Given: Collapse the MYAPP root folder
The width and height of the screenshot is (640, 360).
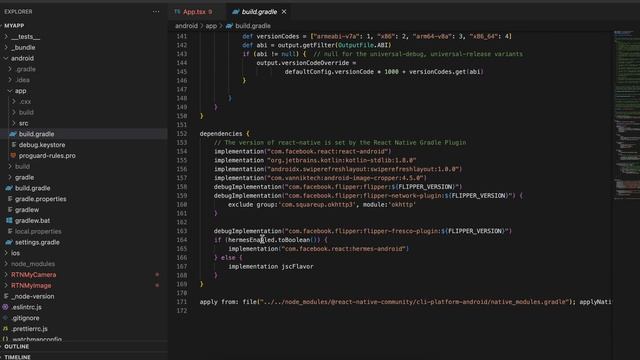Looking at the screenshot, I should tap(14, 25).
